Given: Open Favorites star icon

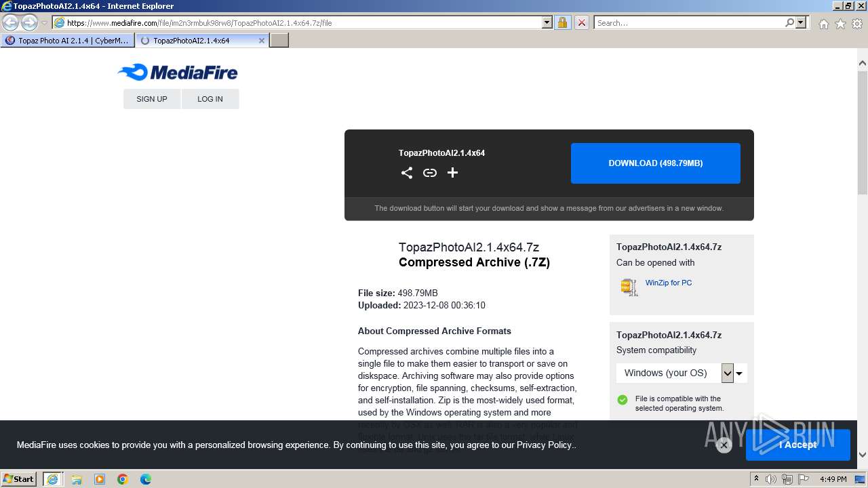Looking at the screenshot, I should [x=840, y=24].
